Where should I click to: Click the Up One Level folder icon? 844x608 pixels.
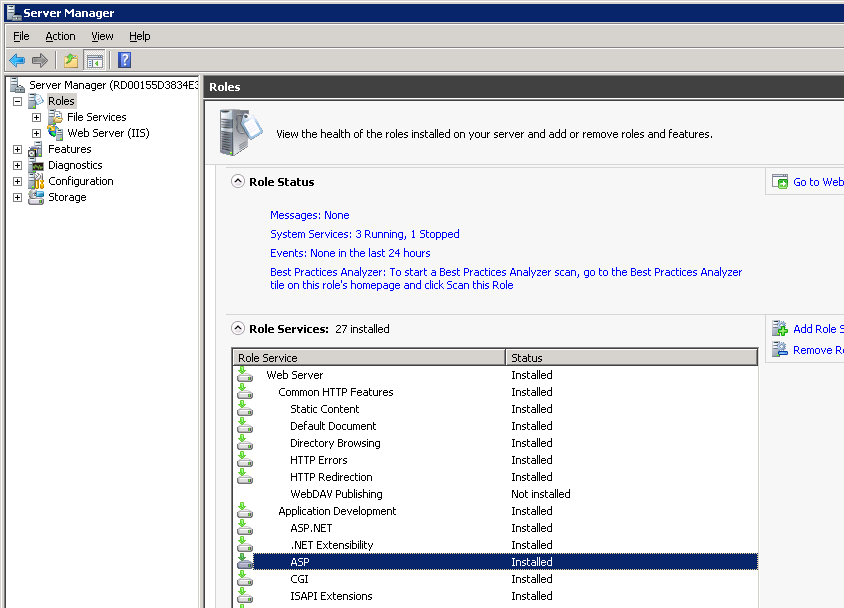point(71,60)
